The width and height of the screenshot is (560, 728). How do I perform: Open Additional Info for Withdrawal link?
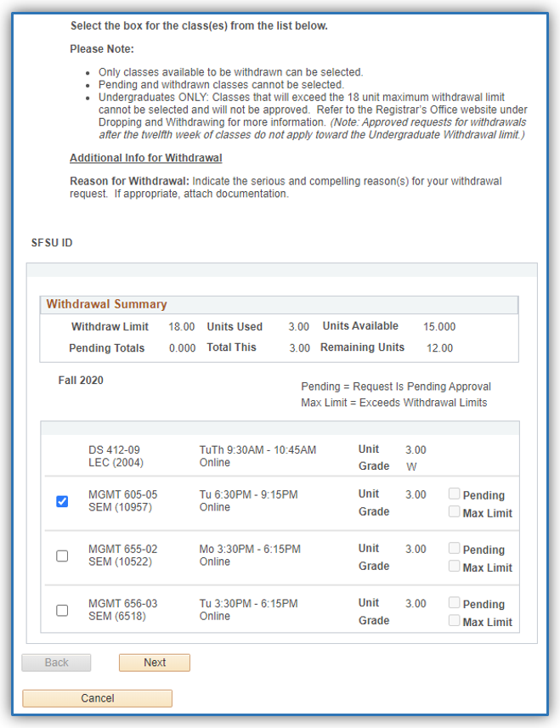(x=146, y=158)
